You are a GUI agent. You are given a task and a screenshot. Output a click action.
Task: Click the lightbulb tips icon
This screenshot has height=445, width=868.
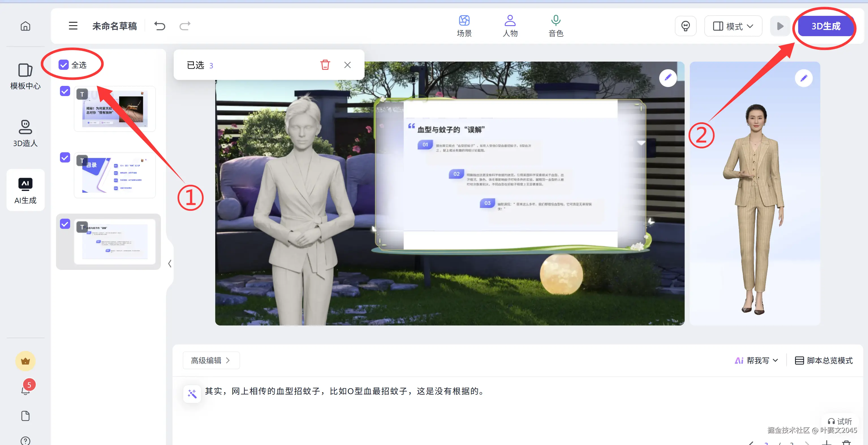pos(685,26)
